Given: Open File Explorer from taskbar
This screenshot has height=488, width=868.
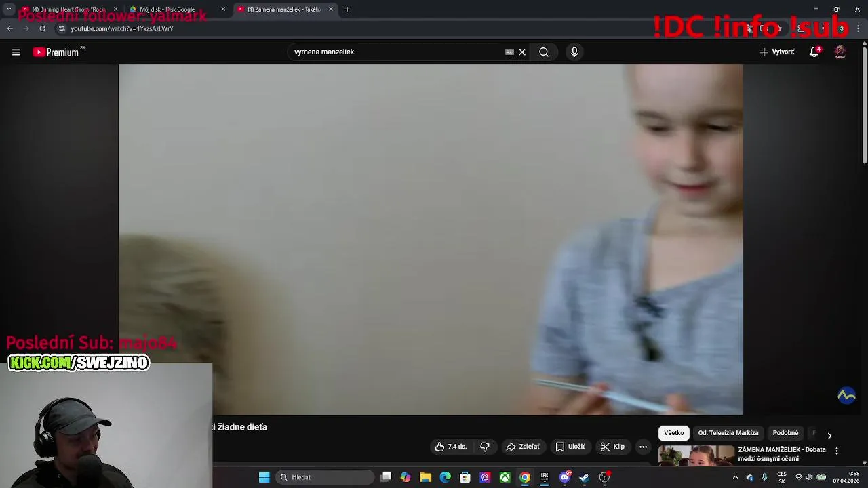Looking at the screenshot, I should pyautogui.click(x=425, y=477).
